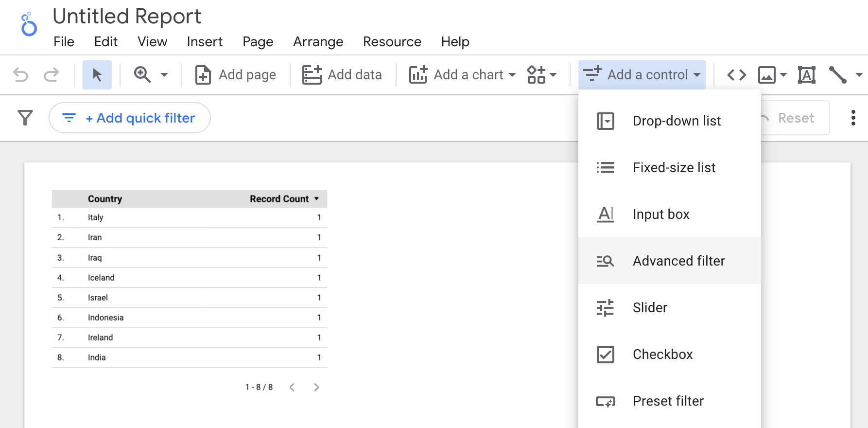Click the URL embed icon
Viewport: 868px width, 428px height.
[x=737, y=75]
